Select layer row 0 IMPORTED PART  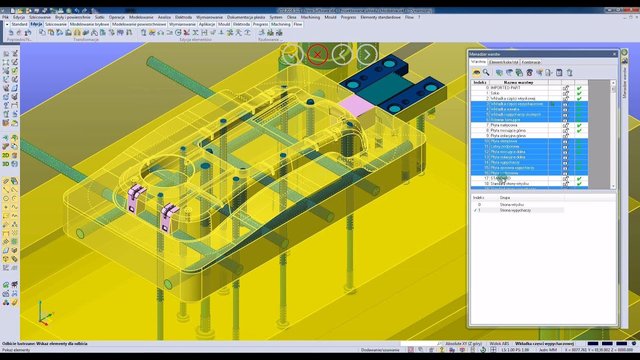point(529,88)
